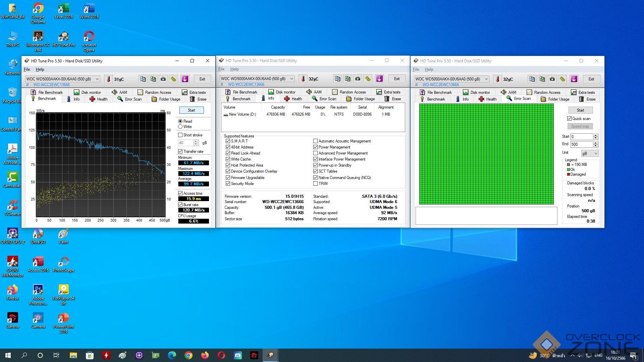Click temperature thermometer icon in middle window

pos(303,79)
